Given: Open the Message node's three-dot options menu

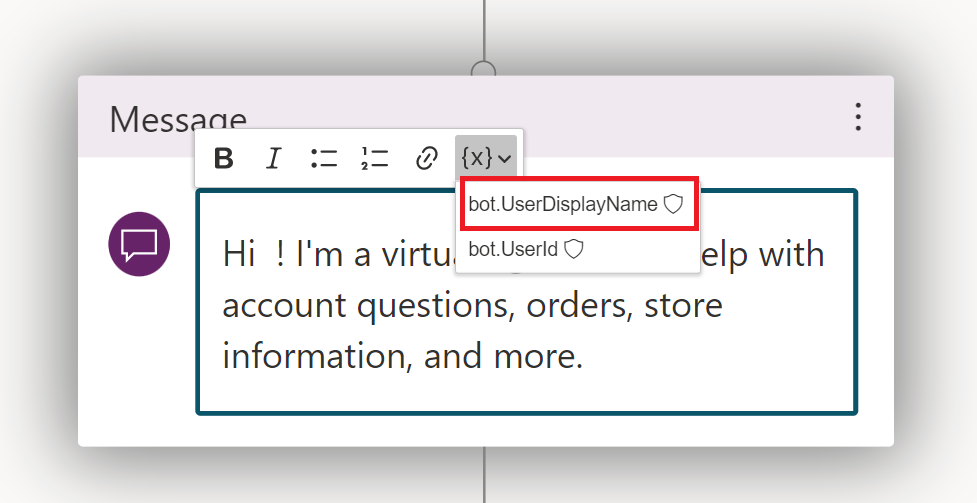Looking at the screenshot, I should [857, 117].
